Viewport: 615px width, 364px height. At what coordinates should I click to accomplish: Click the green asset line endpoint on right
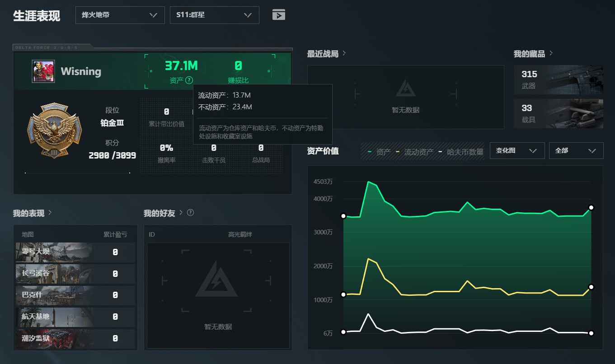click(591, 208)
